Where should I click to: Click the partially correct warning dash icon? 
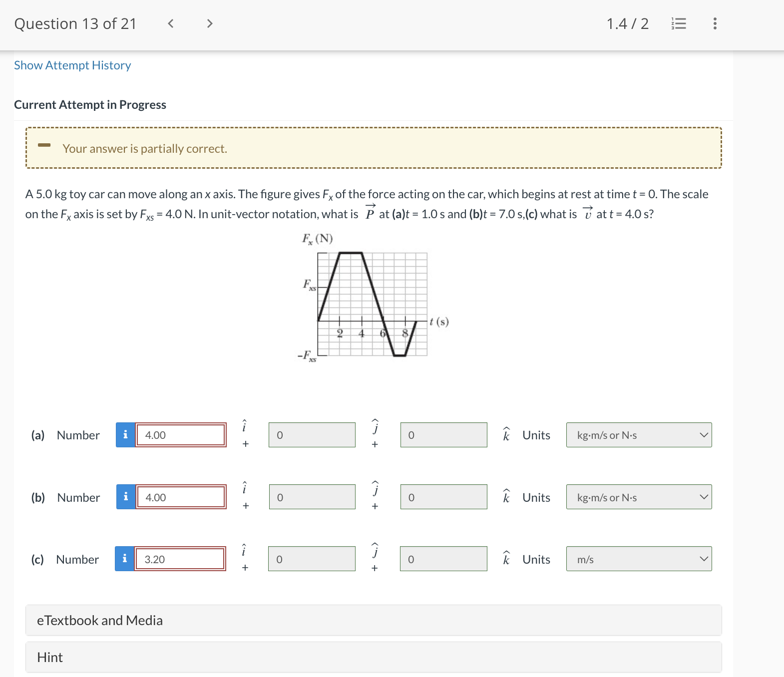click(x=44, y=145)
